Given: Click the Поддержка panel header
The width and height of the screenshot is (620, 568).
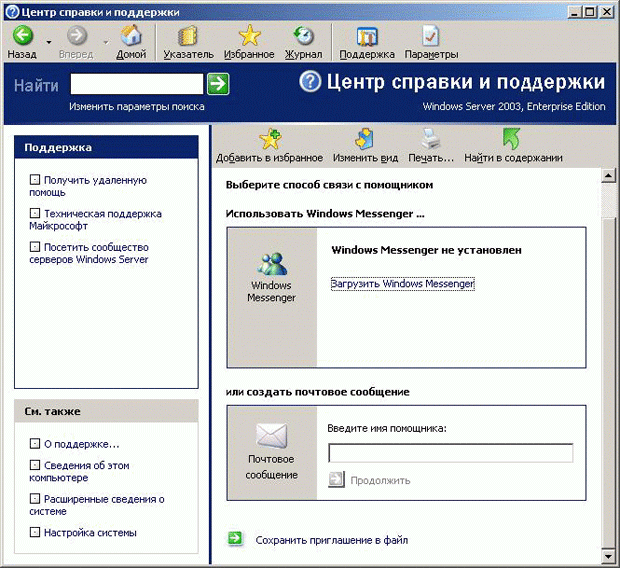Looking at the screenshot, I should coord(106,148).
